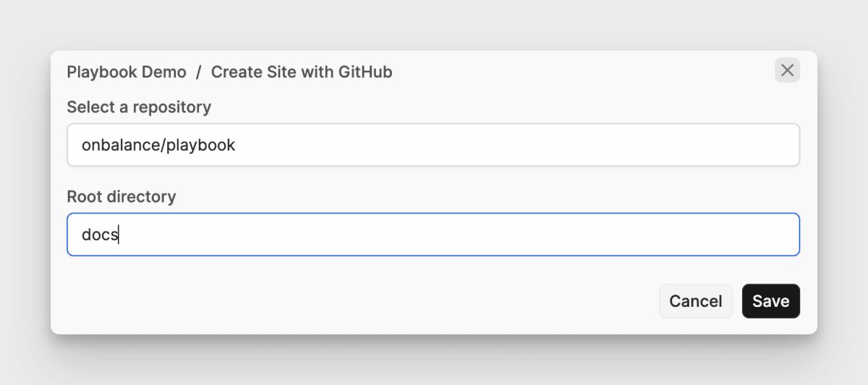
Task: Click the Create Site with GitHub title
Action: click(x=302, y=72)
